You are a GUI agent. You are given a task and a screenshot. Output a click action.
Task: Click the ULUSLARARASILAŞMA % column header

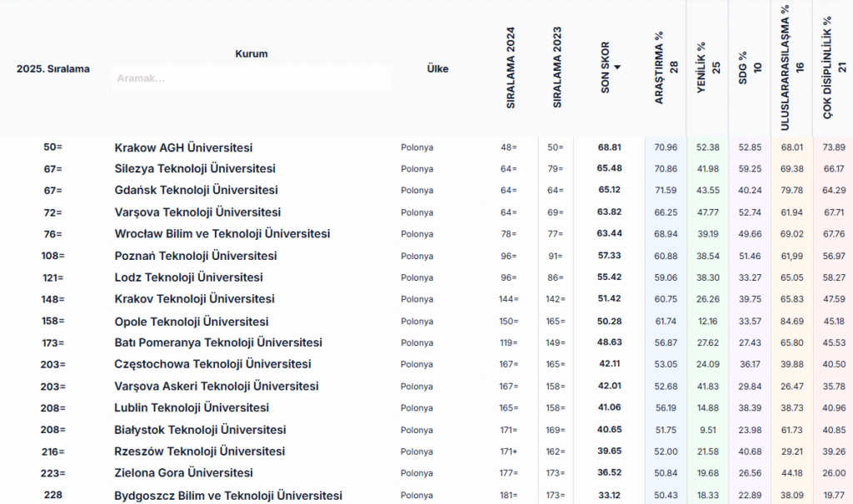(791, 68)
